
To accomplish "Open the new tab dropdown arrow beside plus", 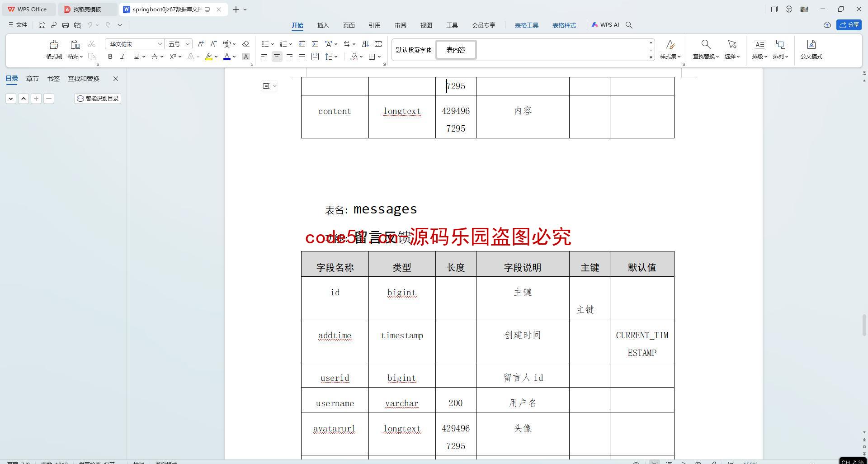I will [245, 9].
